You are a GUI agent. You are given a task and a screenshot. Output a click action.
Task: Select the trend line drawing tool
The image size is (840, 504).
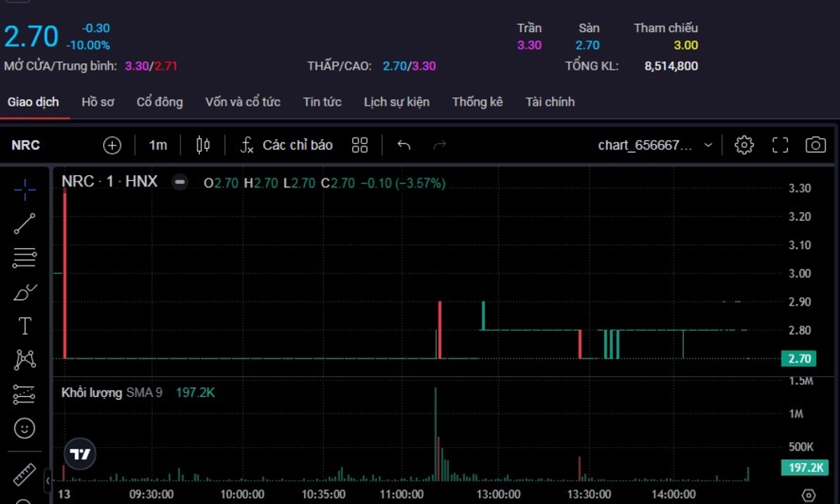coord(25,224)
